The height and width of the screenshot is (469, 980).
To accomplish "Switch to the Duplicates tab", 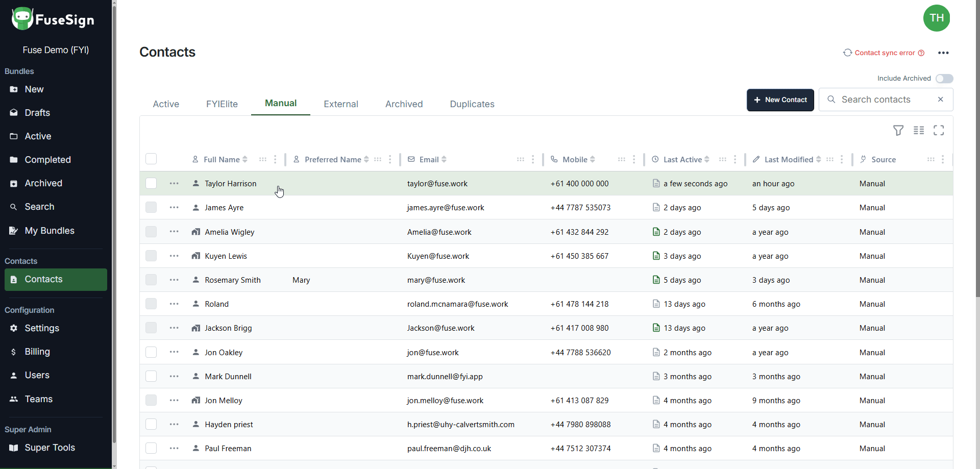I will click(472, 104).
